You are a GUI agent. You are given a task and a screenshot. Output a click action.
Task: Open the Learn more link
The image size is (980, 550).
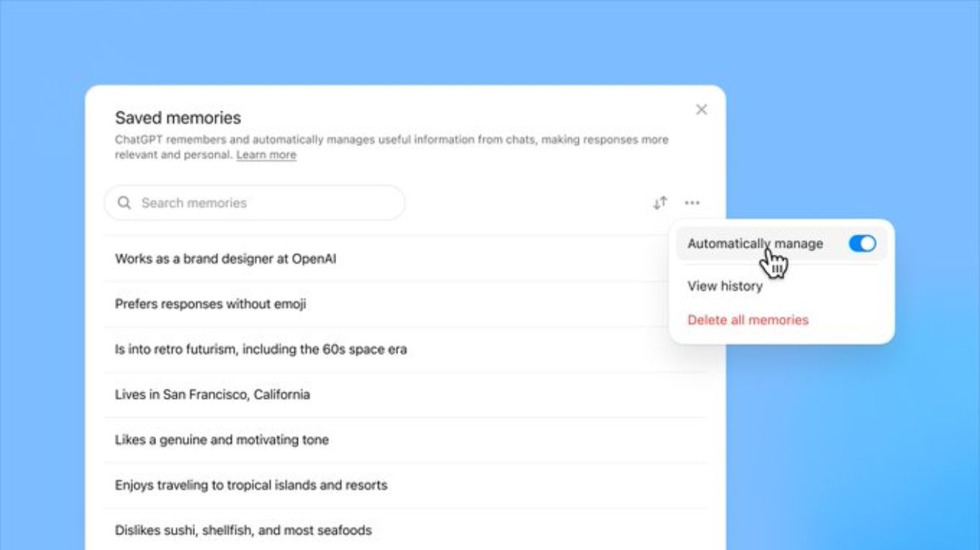coord(266,155)
